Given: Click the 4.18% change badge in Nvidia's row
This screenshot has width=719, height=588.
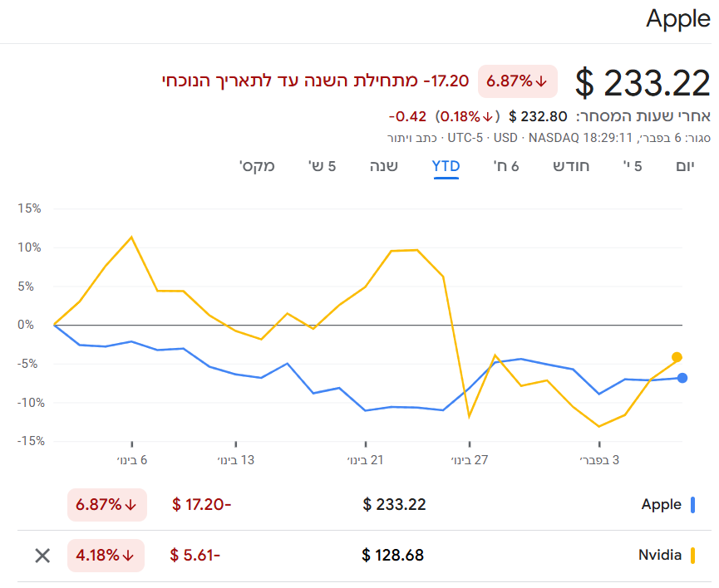Looking at the screenshot, I should [106, 555].
